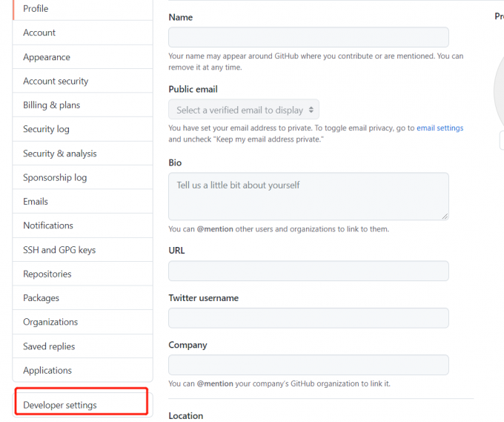
Task: Click the Twitter username field
Action: 308,318
